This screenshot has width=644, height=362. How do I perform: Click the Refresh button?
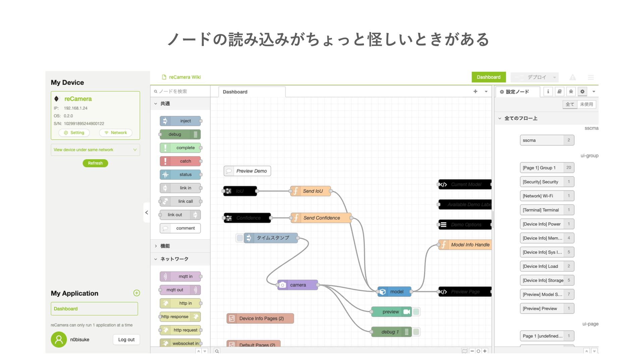pos(95,163)
